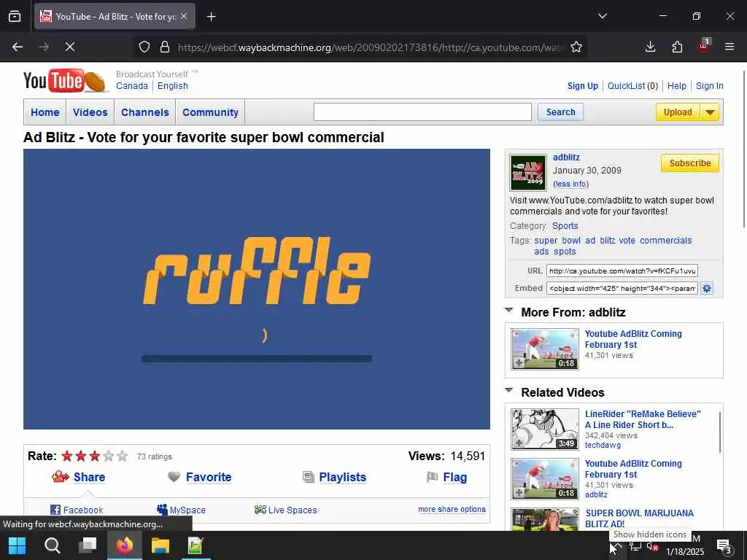Click the shield tracking protection icon
This screenshot has width=747, height=560.
click(x=144, y=47)
